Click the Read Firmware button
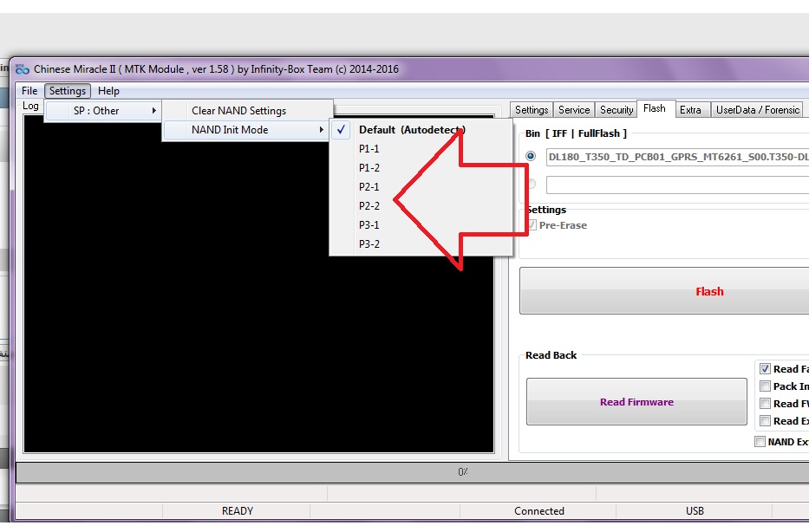 [636, 402]
